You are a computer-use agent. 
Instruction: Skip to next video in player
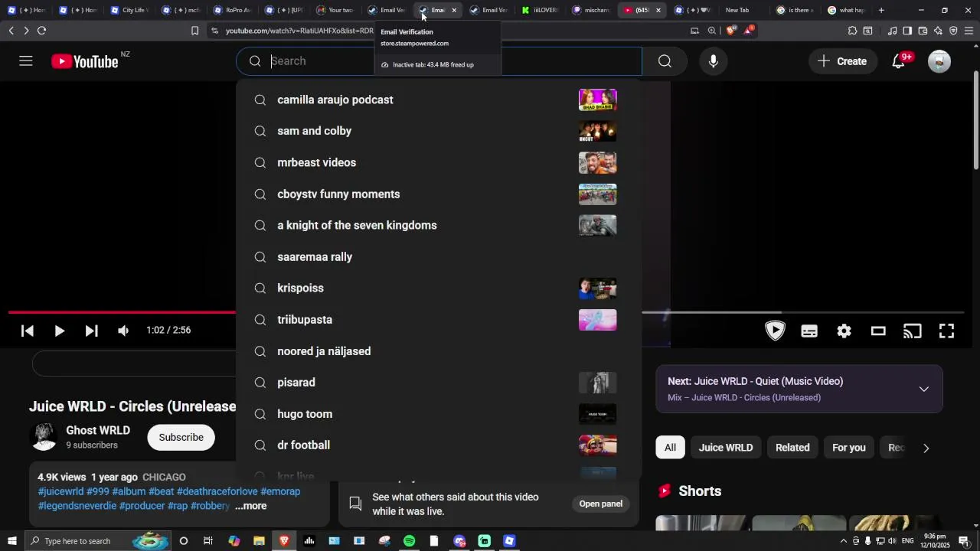coord(91,331)
